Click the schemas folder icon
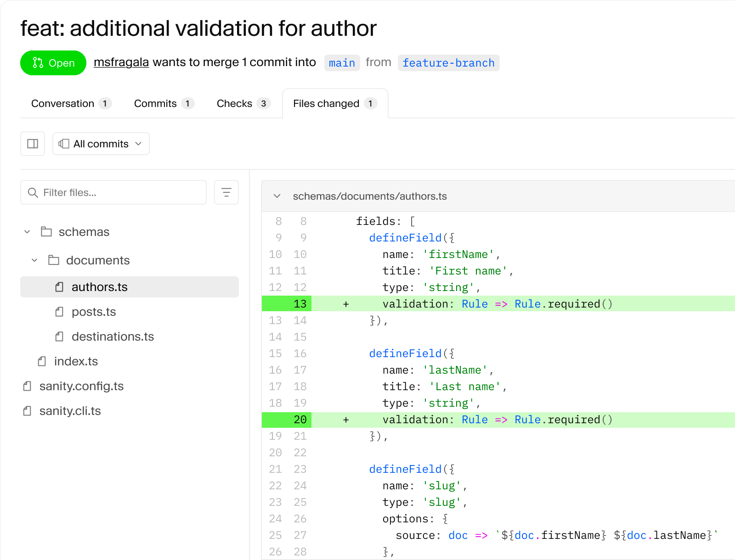The height and width of the screenshot is (560, 735). click(46, 231)
